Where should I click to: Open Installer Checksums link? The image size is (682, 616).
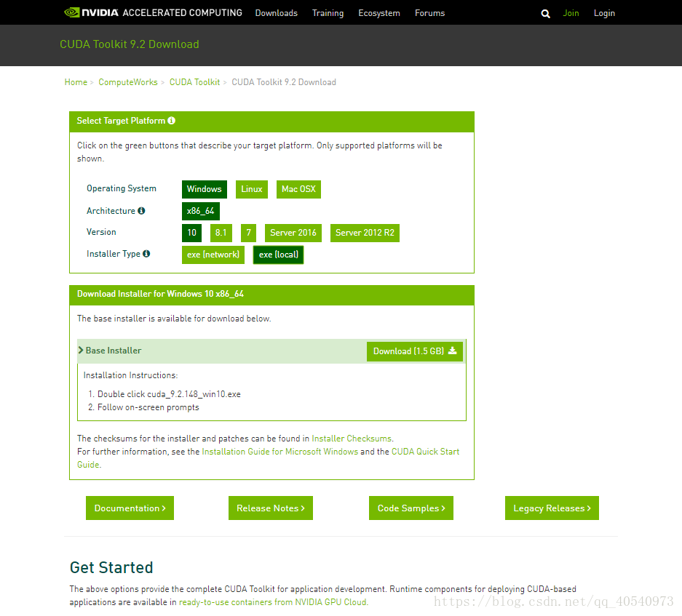[x=352, y=439]
